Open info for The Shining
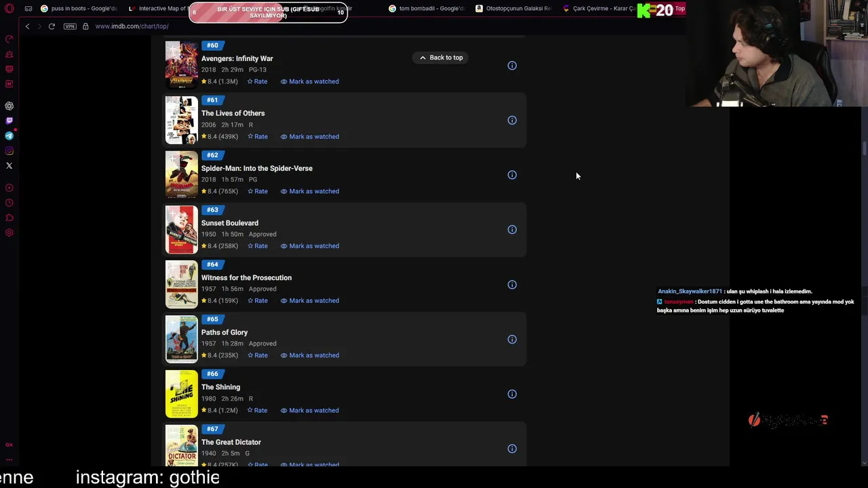This screenshot has width=868, height=488. 512,394
